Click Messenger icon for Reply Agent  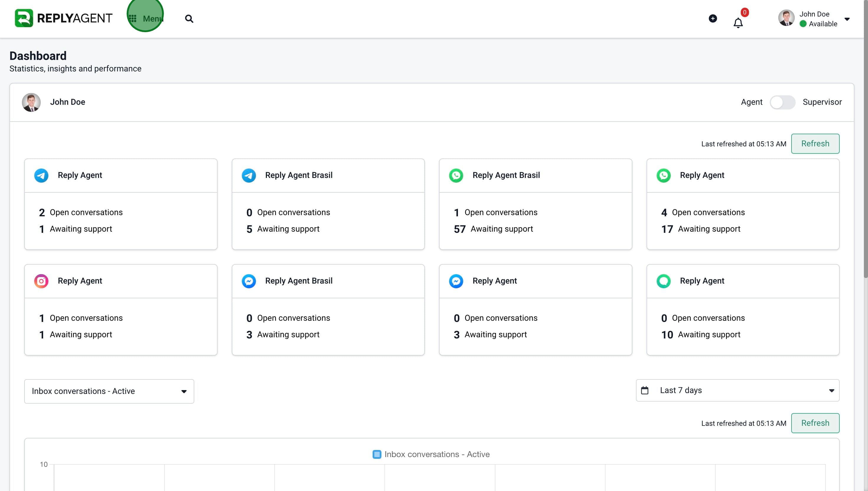pos(456,281)
